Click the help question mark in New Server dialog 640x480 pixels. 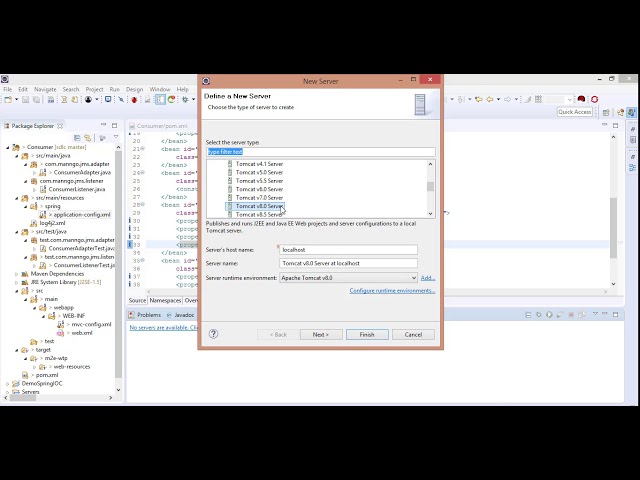[213, 334]
